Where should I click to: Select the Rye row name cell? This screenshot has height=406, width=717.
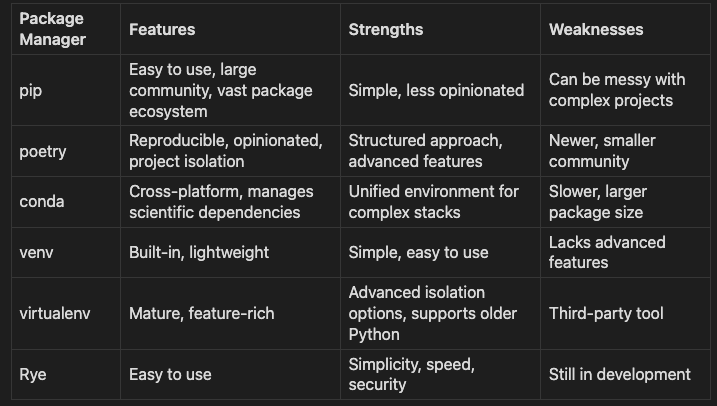click(x=66, y=374)
